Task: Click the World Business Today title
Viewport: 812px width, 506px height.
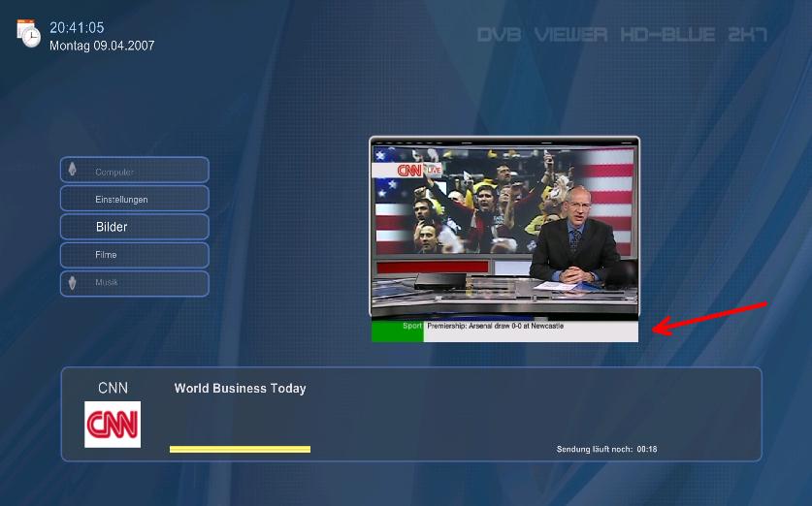Action: pyautogui.click(x=241, y=389)
